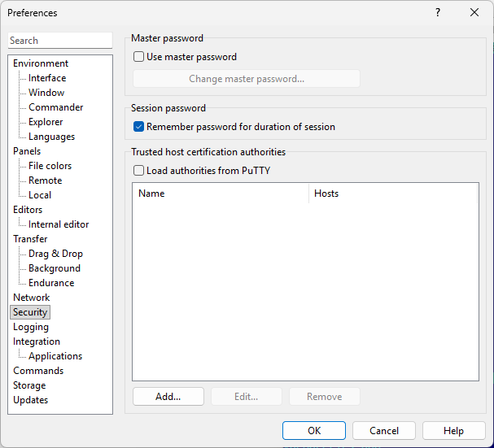Go to Internal editor settings
This screenshot has width=494, height=448.
(x=59, y=224)
